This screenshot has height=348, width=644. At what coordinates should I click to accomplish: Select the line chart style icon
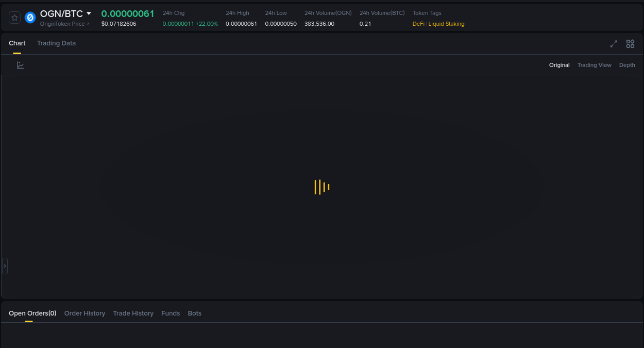click(x=20, y=65)
